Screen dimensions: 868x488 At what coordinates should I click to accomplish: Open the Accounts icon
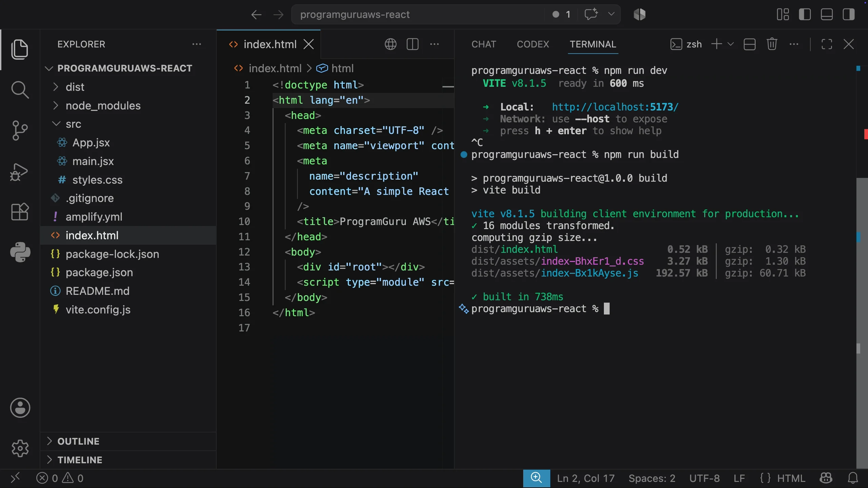coord(20,408)
